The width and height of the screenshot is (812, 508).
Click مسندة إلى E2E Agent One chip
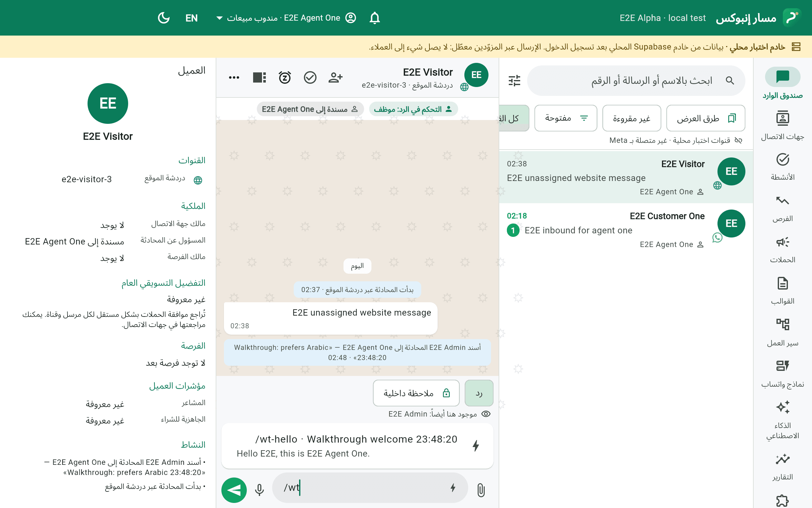pos(310,109)
